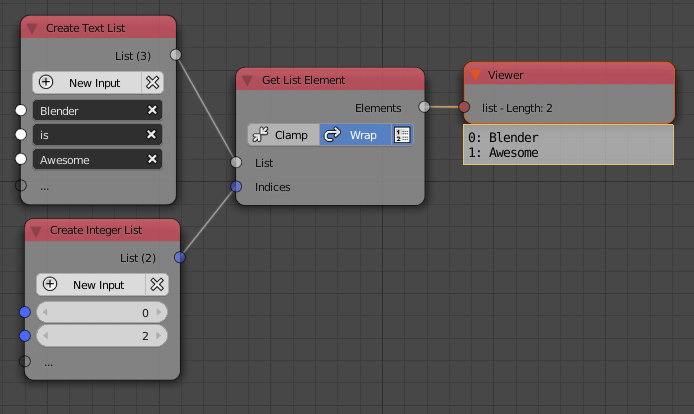Click the plus icon in Integer List New Input

click(x=50, y=284)
